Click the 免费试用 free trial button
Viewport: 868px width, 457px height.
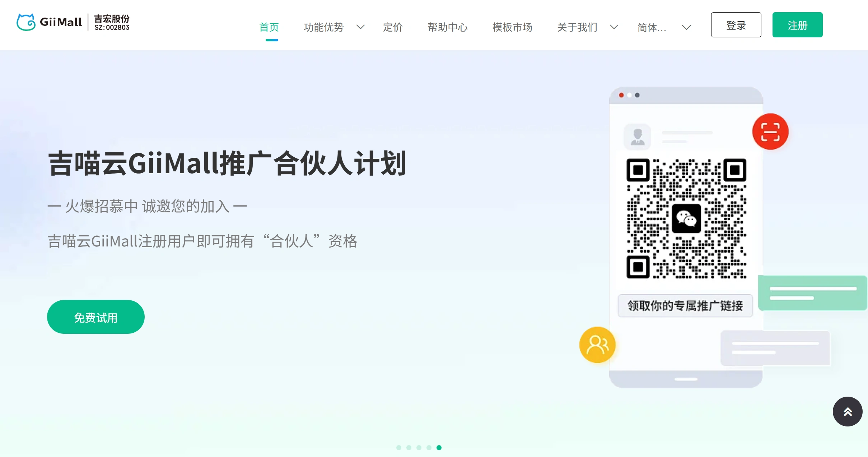point(96,317)
